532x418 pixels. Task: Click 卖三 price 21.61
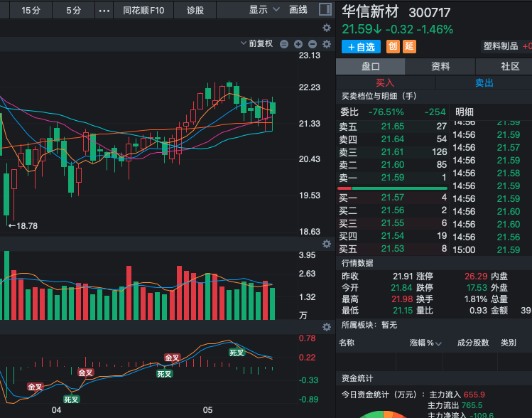(393, 152)
